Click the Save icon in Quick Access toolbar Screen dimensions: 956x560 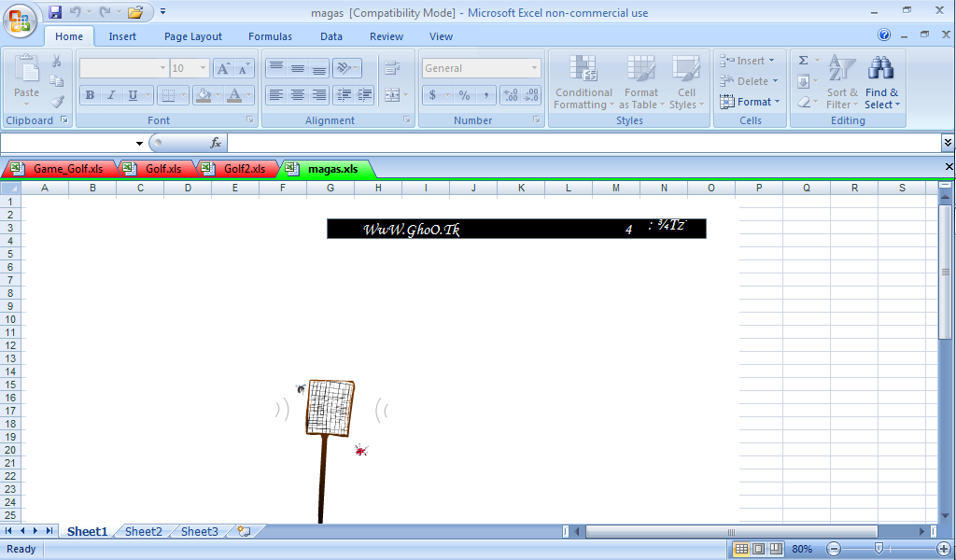point(55,12)
